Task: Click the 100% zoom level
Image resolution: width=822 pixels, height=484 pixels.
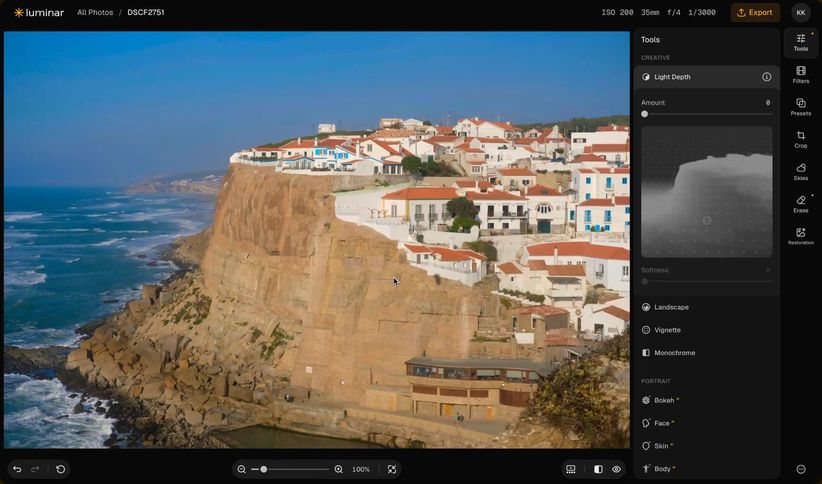Action: 361,469
